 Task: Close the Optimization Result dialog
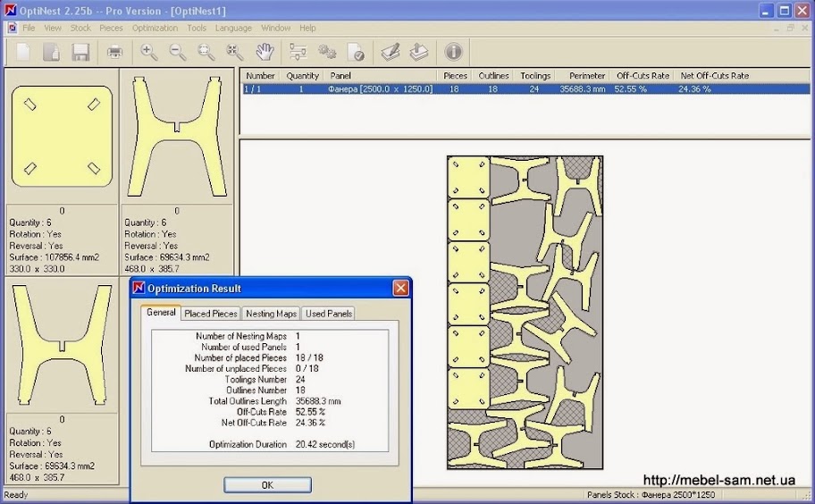coord(401,288)
